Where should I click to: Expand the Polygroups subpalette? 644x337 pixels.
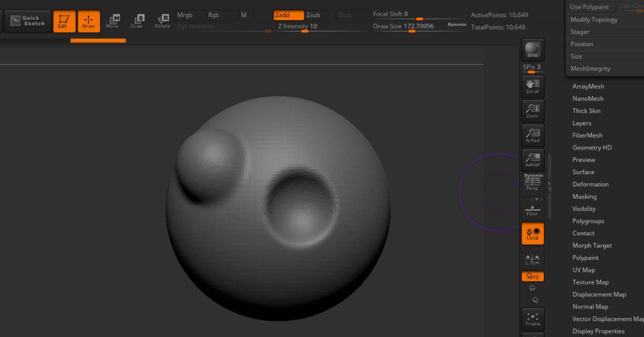588,221
